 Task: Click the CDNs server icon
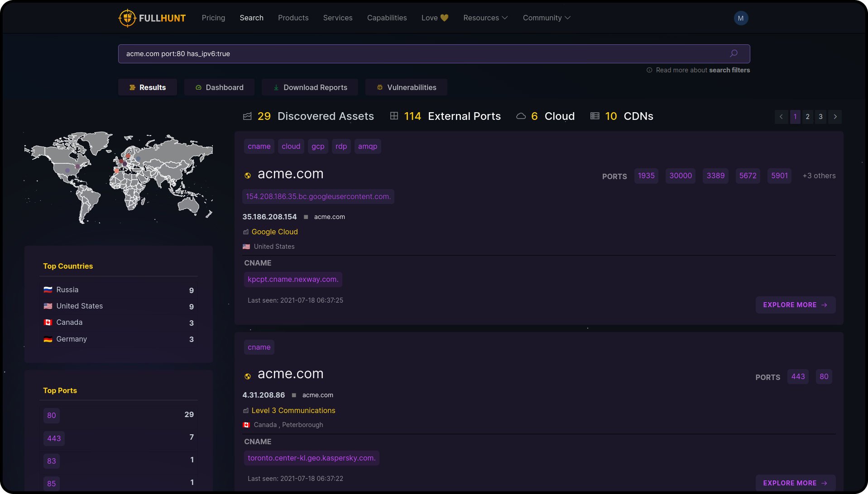(x=595, y=116)
